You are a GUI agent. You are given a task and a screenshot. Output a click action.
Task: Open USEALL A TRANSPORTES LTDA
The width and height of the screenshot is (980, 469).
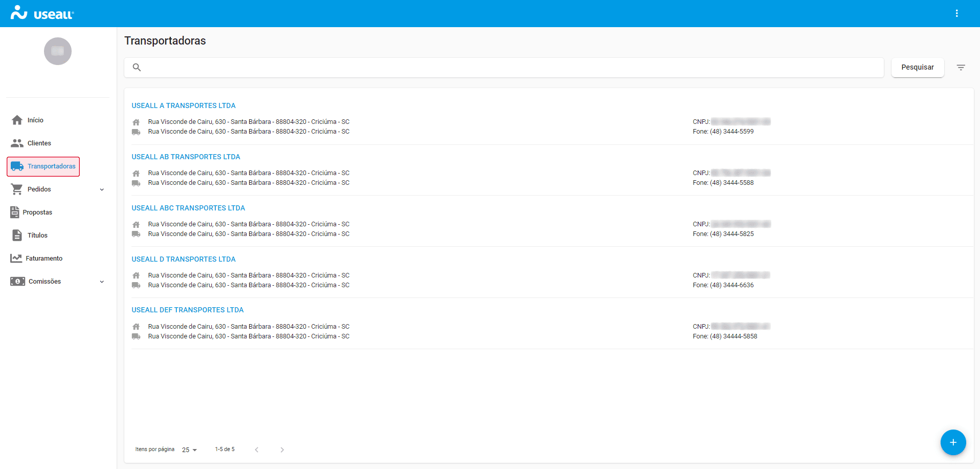tap(184, 105)
